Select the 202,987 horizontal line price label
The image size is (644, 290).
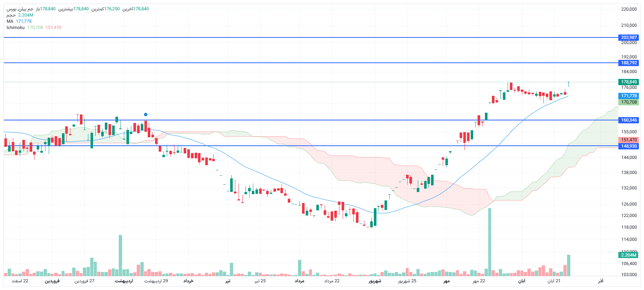click(629, 37)
